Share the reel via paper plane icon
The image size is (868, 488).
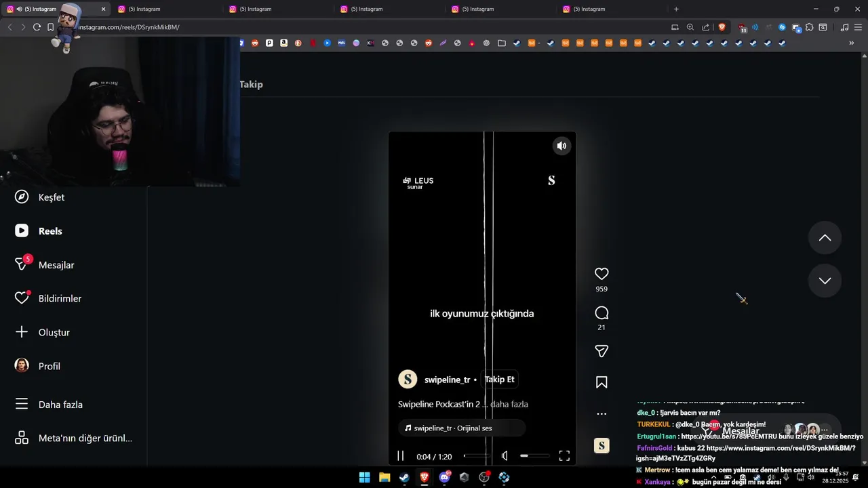pyautogui.click(x=601, y=351)
